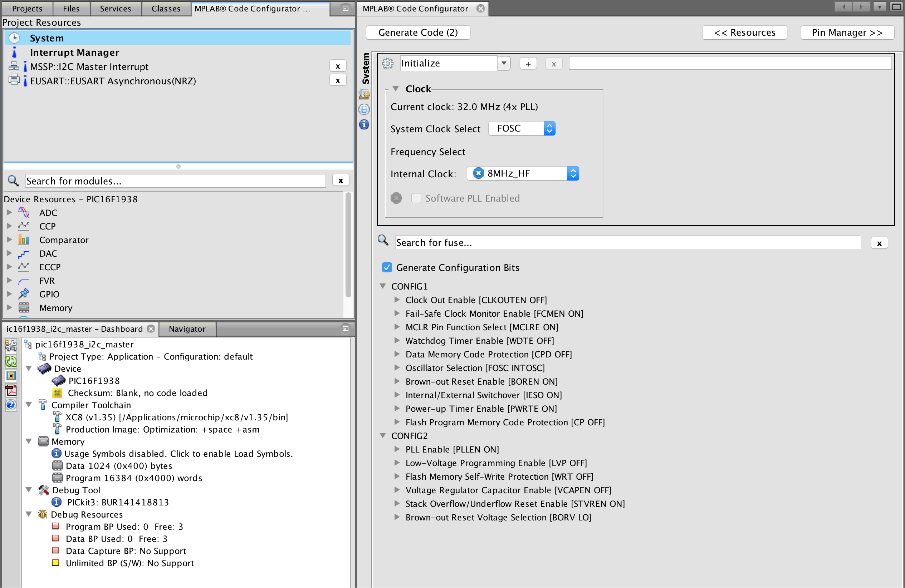Click the blue info icon in System sidebar
905x588 pixels.
[x=364, y=125]
